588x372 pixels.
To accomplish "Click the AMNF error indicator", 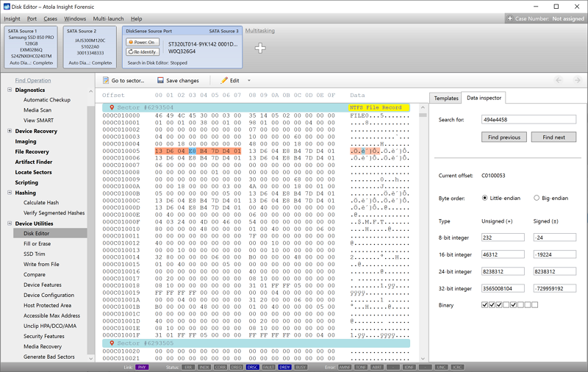I will 345,367.
